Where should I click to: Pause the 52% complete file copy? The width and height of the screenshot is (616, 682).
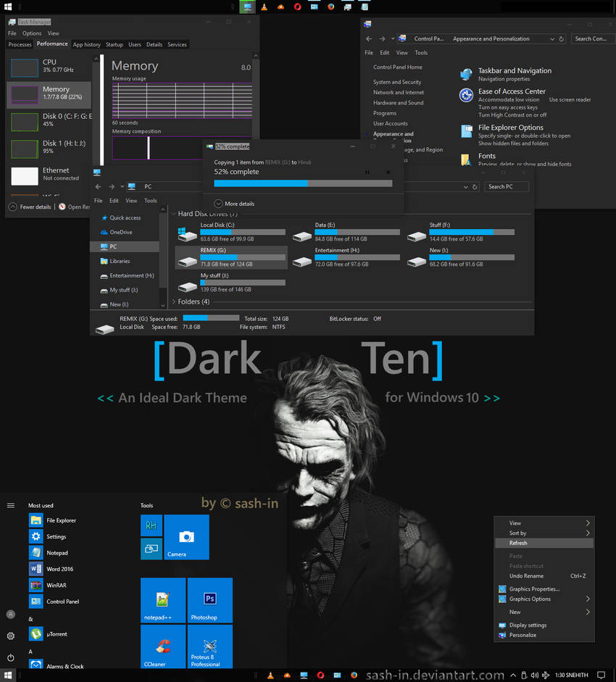click(x=367, y=172)
